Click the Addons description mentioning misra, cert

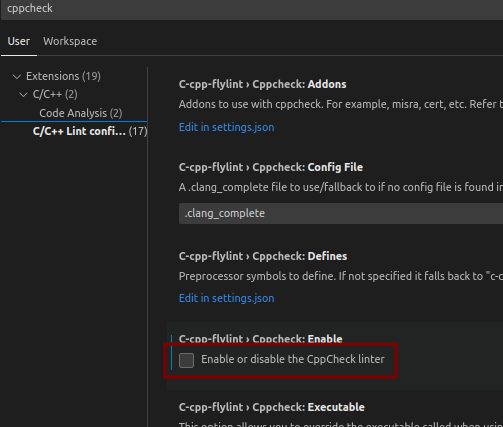pos(341,104)
